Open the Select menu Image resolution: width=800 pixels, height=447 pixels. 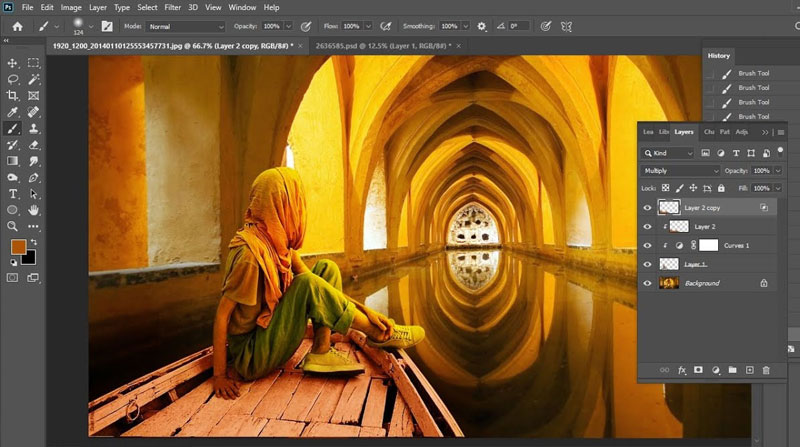pos(147,7)
